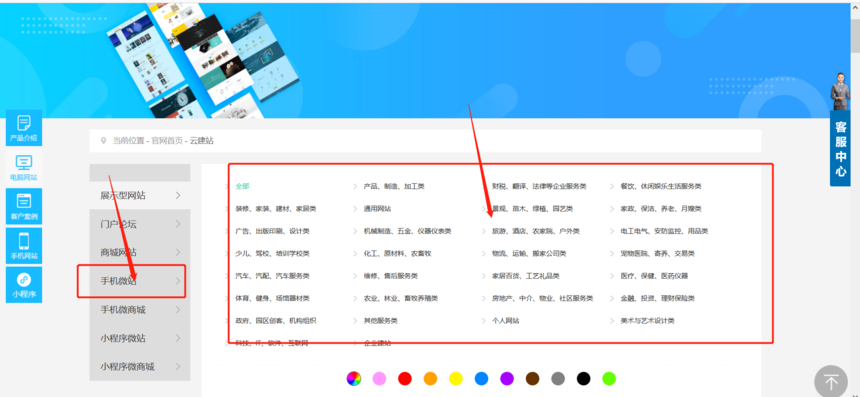The width and height of the screenshot is (860, 397).
Task: Select 小程序微商城 in the left menu
Action: pos(140,366)
